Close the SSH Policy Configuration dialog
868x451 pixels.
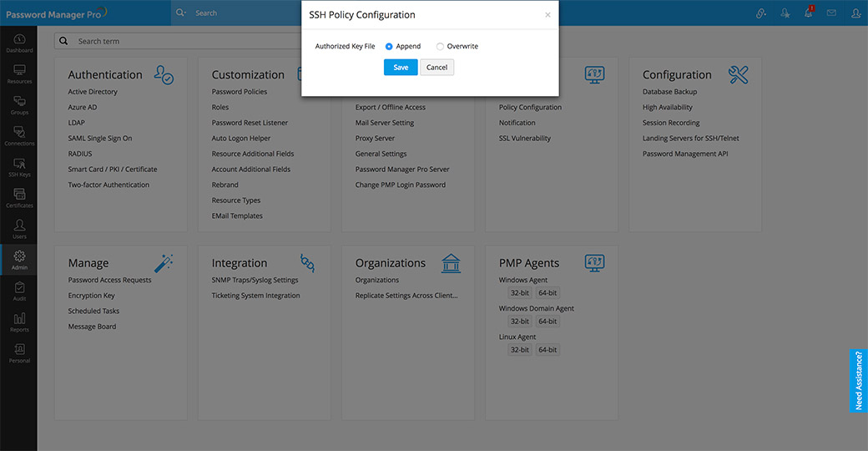pos(548,15)
